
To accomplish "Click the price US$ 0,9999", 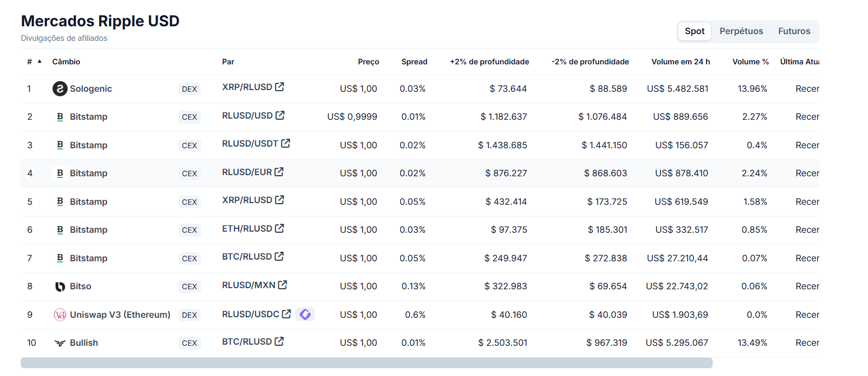I will click(x=352, y=117).
